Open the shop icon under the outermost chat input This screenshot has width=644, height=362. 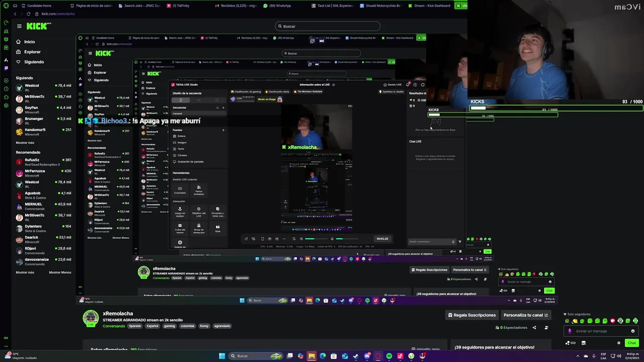pos(584,343)
